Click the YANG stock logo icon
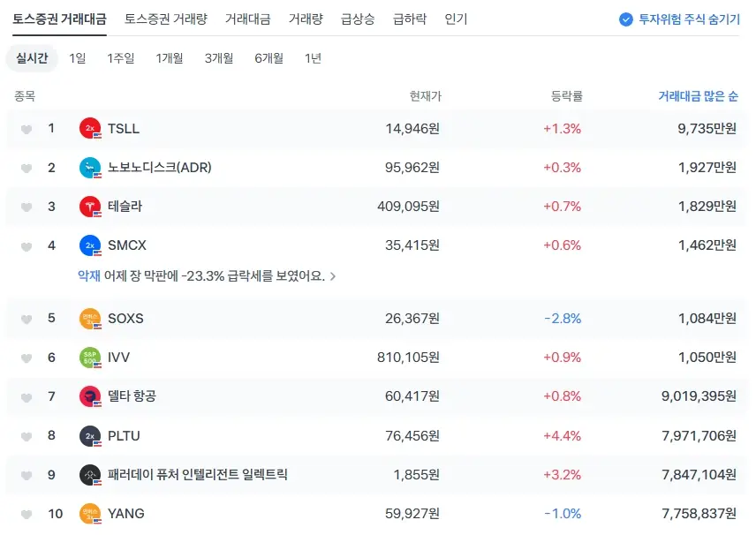 pyautogui.click(x=90, y=514)
